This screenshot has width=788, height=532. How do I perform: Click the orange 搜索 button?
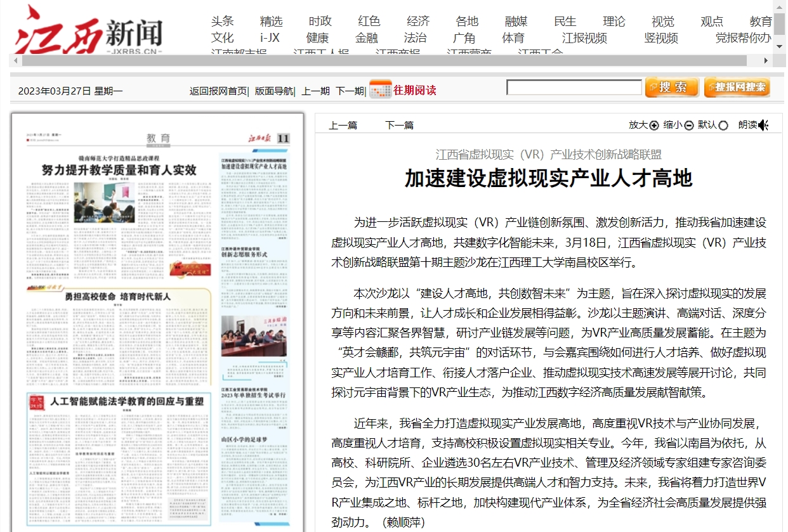coord(672,88)
